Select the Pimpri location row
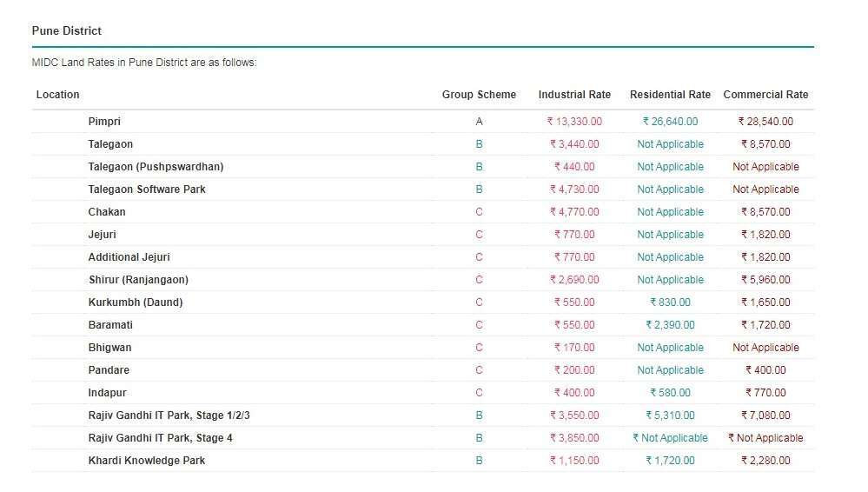This screenshot has height=492, width=868. click(x=423, y=122)
